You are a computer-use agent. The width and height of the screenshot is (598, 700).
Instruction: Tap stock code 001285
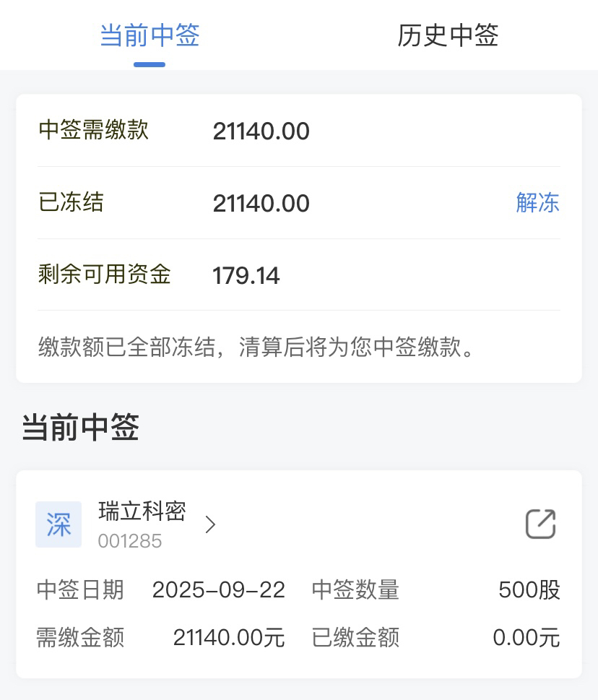[x=130, y=541]
